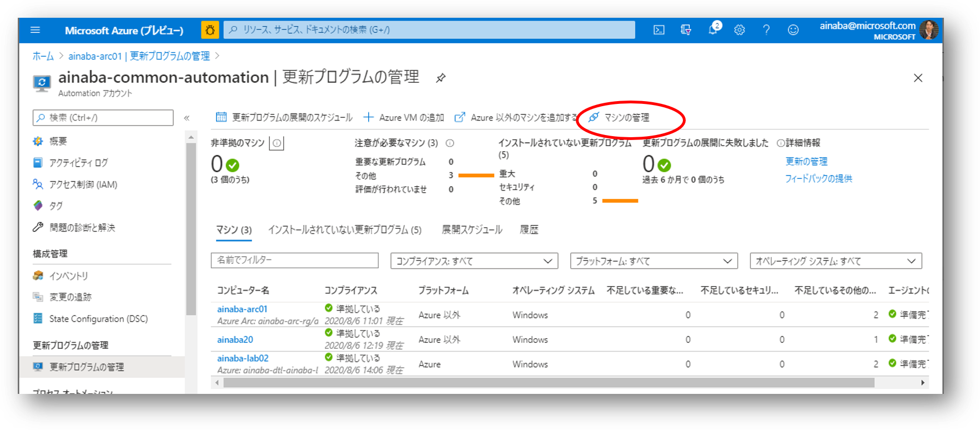Click マシンの管理 toolbar button
The height and width of the screenshot is (430, 980).
619,118
